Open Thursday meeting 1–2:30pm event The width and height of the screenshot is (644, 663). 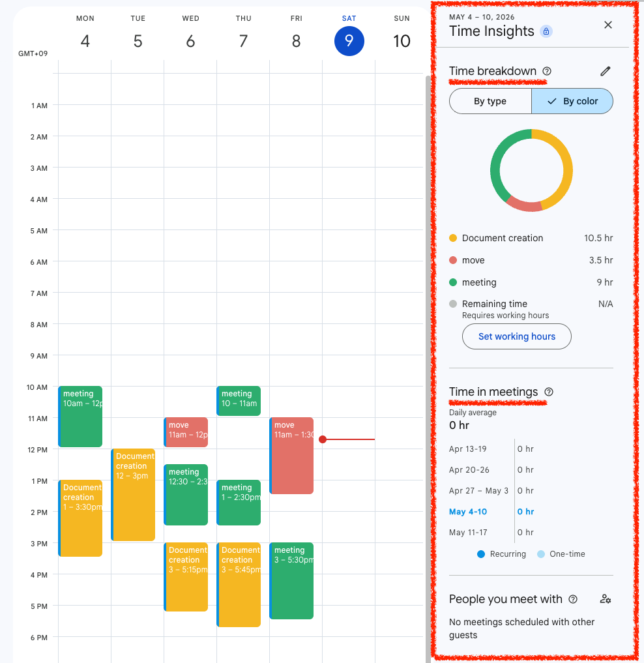point(239,503)
